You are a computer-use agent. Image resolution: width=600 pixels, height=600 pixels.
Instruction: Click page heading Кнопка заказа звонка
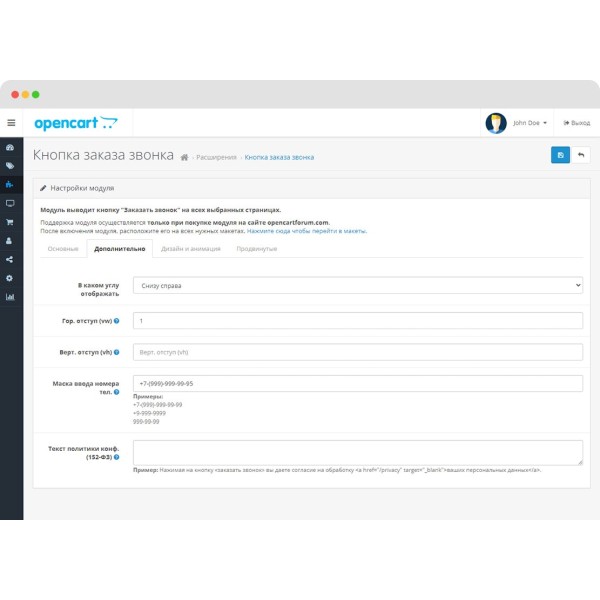tap(103, 155)
